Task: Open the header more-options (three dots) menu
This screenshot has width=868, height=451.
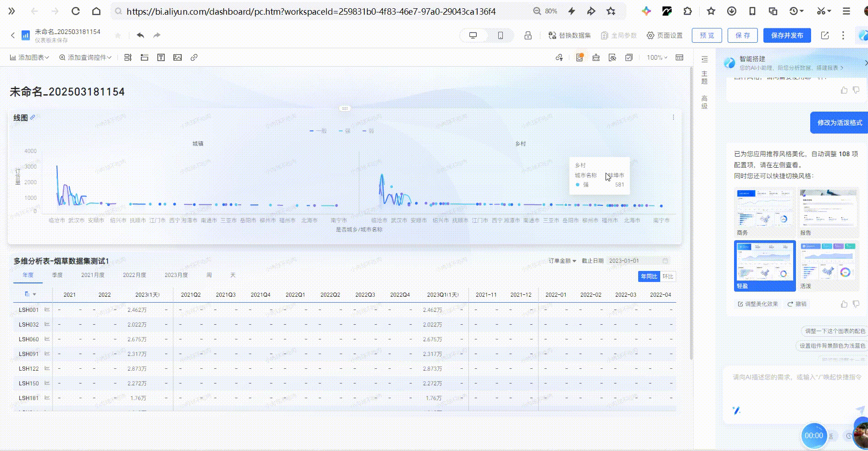Action: click(843, 35)
